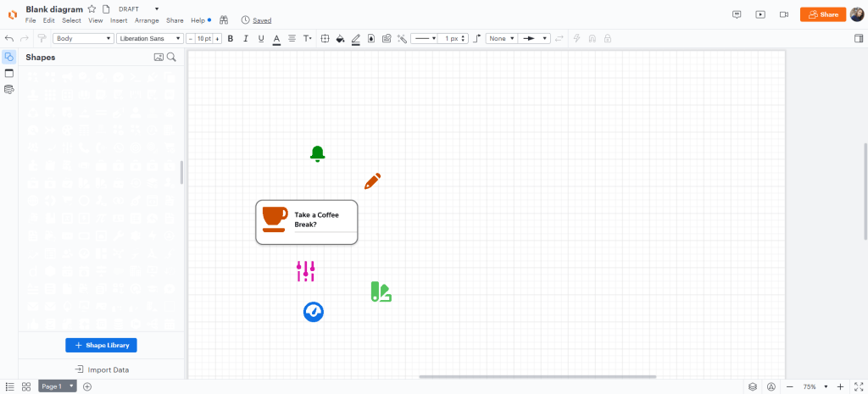
Task: Open the comments panel icon
Action: pos(737,14)
